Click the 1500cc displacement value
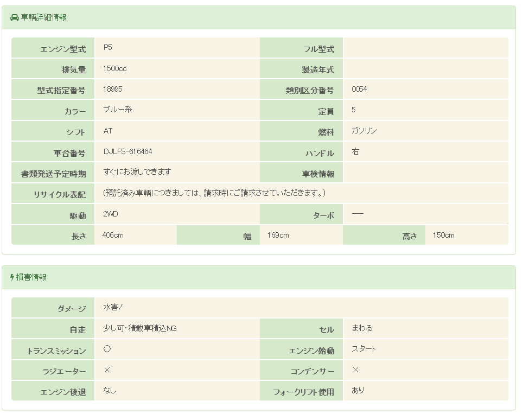 114,69
